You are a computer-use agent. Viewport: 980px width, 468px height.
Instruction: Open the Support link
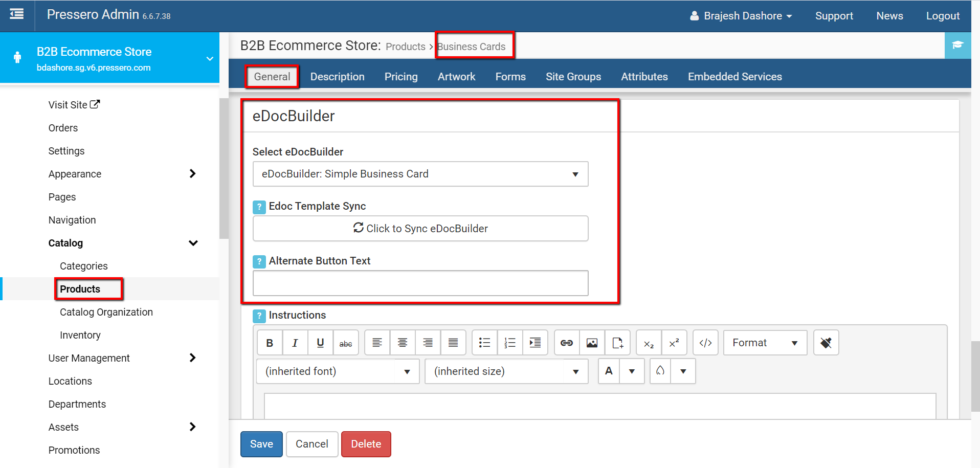click(834, 16)
